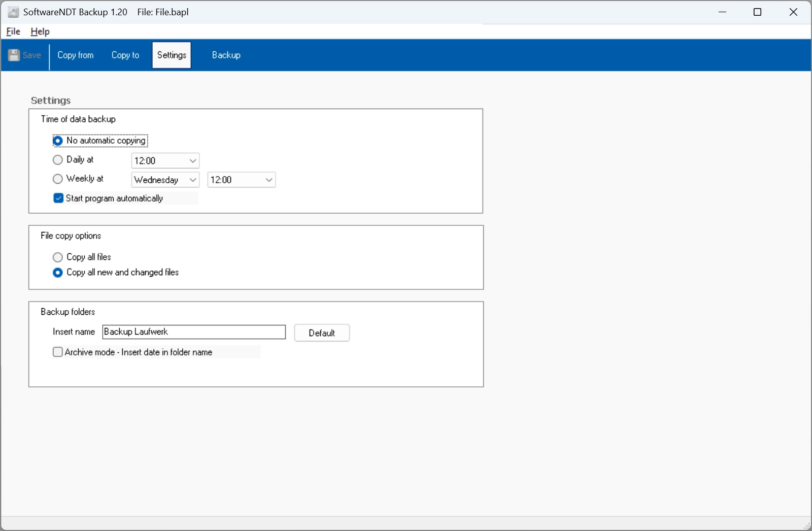The width and height of the screenshot is (812, 531).
Task: Switch to the Copy to tab
Action: (x=125, y=55)
